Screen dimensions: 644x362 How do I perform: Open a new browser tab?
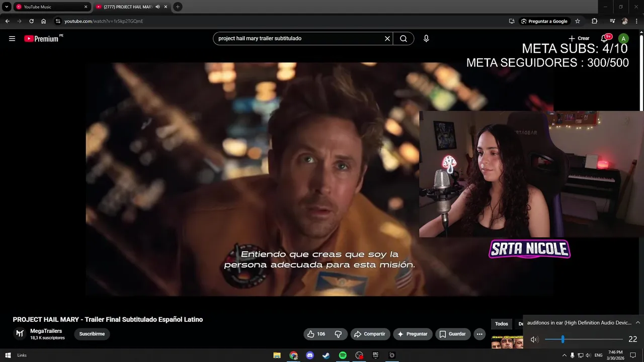click(178, 7)
